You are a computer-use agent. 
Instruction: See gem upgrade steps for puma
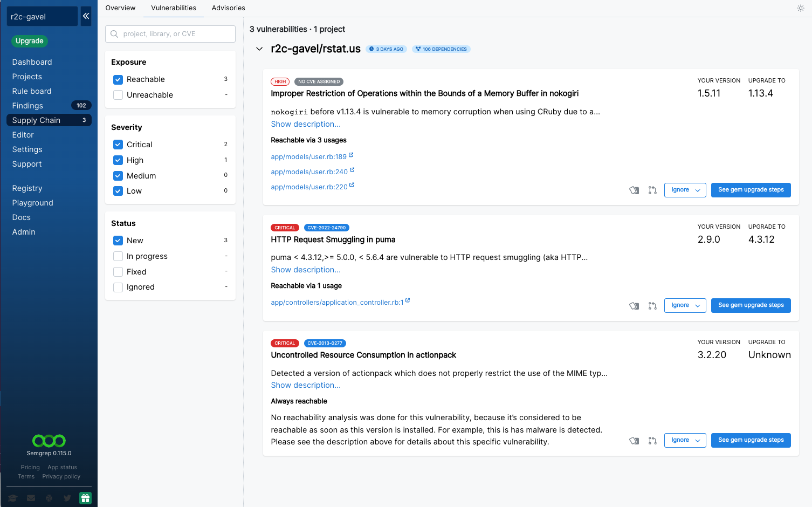pyautogui.click(x=751, y=305)
